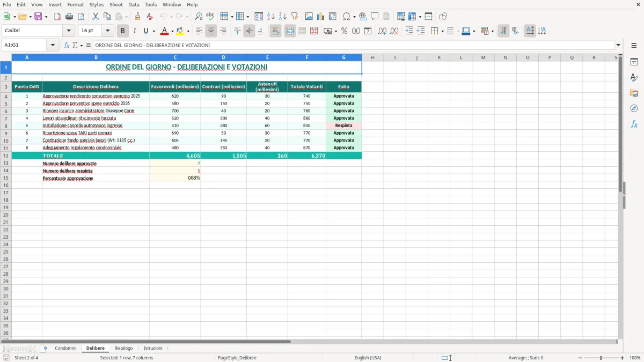Click the Font Color red A swatch

[164, 31]
